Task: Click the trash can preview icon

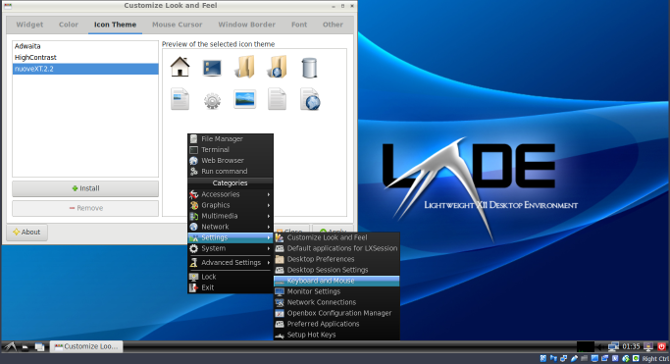Action: coord(309,68)
